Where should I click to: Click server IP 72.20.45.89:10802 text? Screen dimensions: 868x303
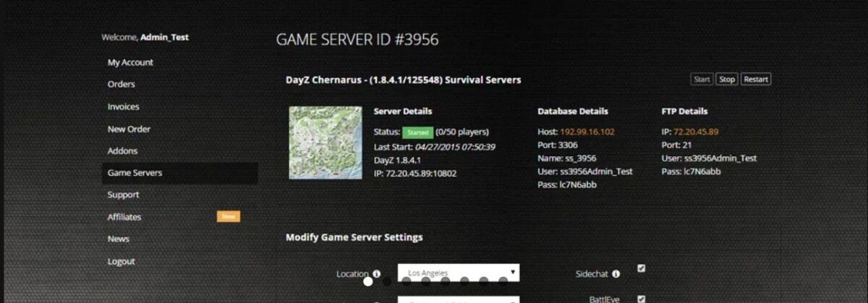(415, 174)
